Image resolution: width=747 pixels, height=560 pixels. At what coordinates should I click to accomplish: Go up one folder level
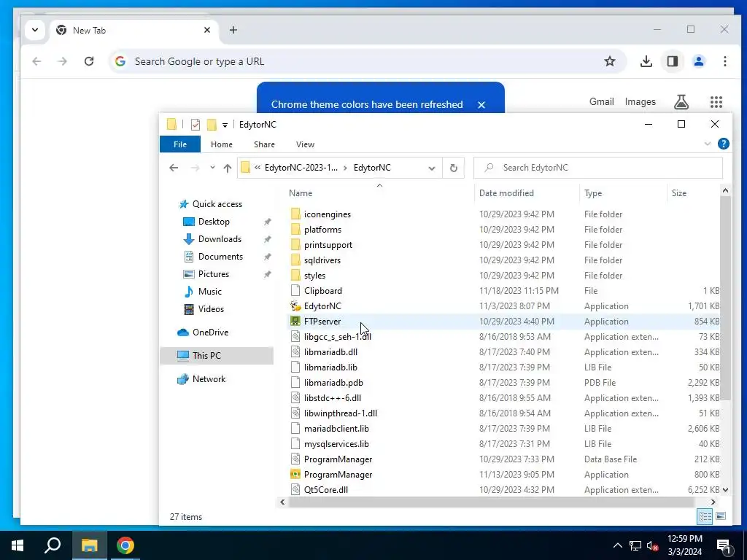228,168
